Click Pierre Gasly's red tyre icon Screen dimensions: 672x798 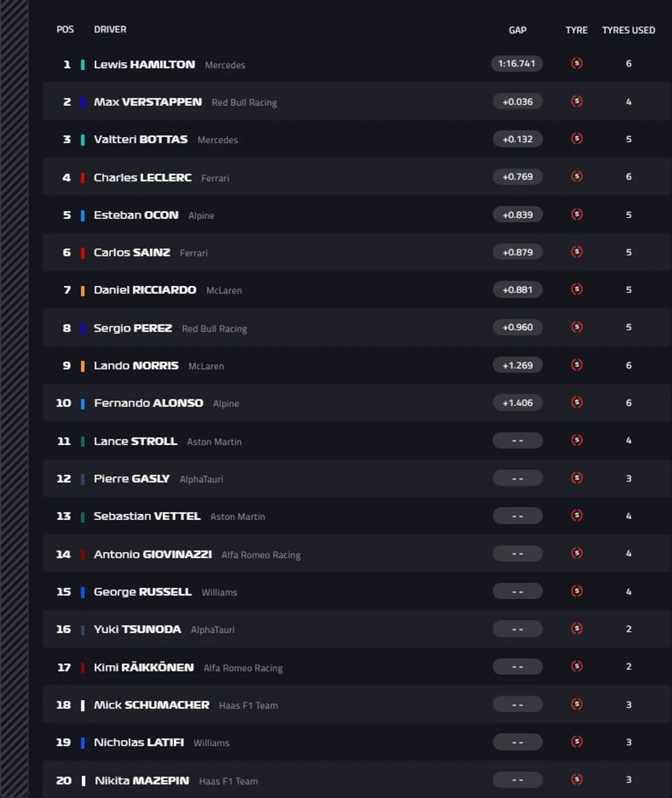[577, 478]
